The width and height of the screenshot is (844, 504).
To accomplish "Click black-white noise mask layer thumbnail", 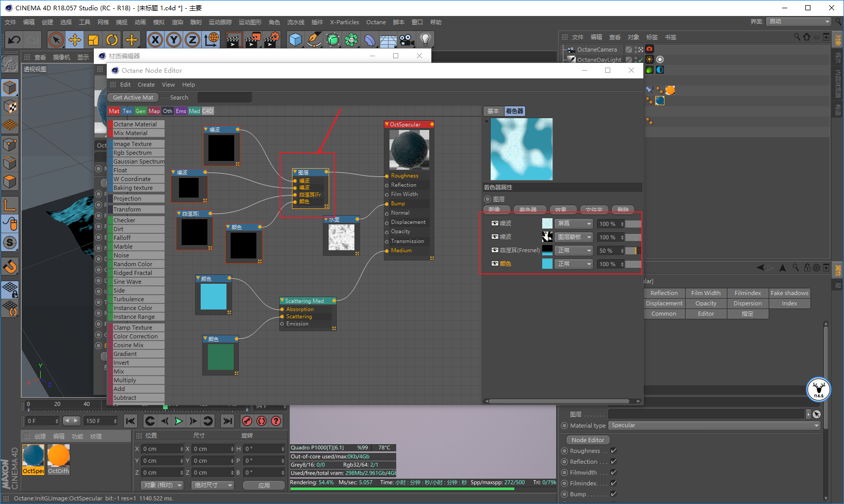I will coord(547,237).
